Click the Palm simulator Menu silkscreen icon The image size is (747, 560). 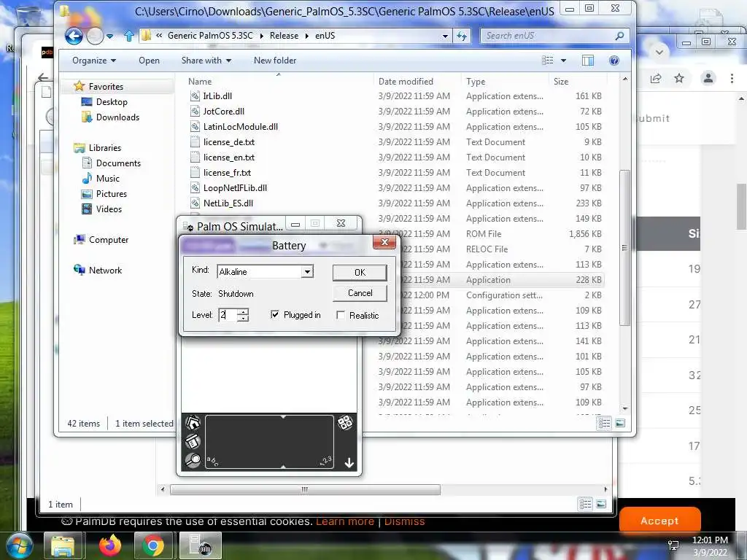point(193,442)
